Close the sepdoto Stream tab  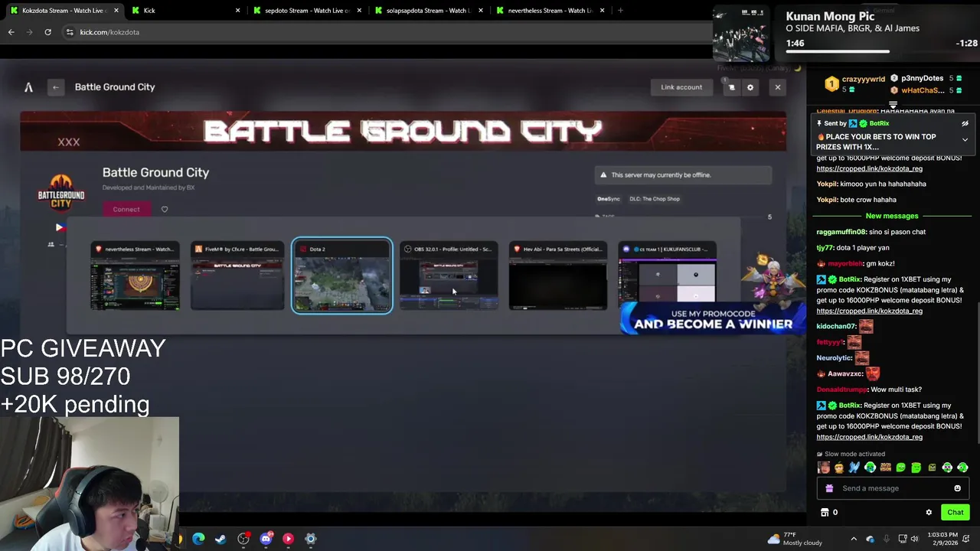click(359, 11)
